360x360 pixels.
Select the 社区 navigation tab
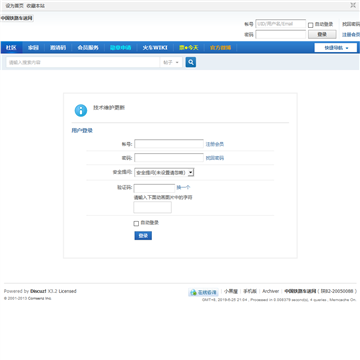click(x=11, y=48)
